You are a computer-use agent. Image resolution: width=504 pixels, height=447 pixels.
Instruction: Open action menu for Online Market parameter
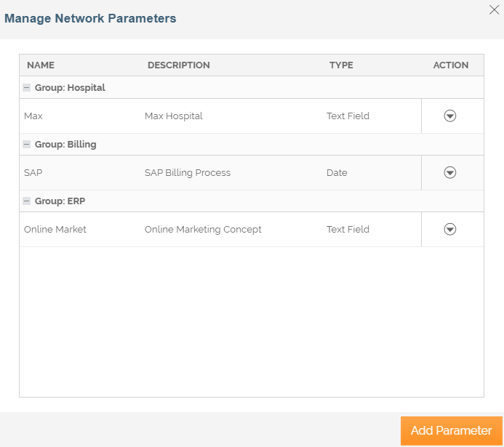(449, 229)
